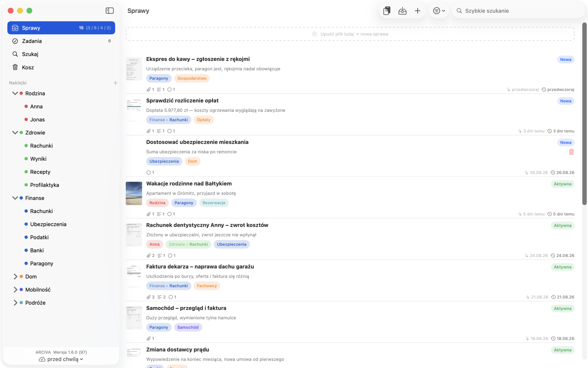Select the Banki label
The width and height of the screenshot is (588, 368).
coord(37,250)
